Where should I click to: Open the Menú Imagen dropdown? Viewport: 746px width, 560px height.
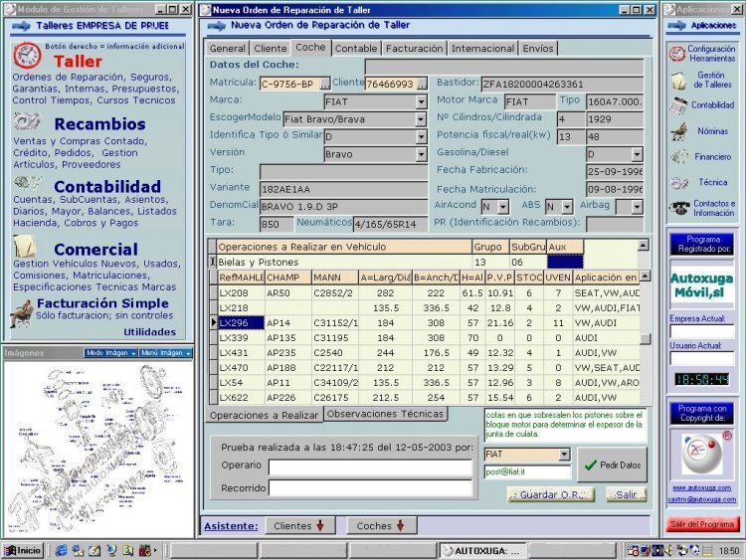coord(165,353)
